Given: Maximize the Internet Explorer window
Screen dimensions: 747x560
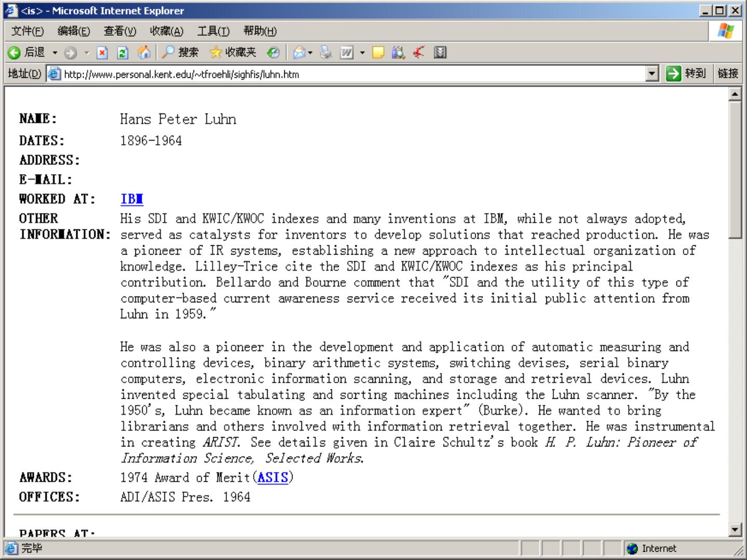Looking at the screenshot, I should 720,10.
